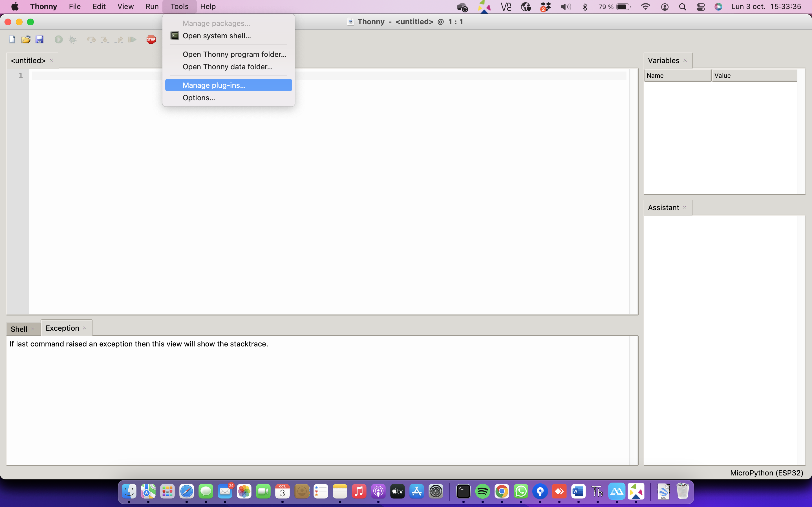Open a file via the folder icon
The height and width of the screenshot is (507, 812).
(x=26, y=39)
